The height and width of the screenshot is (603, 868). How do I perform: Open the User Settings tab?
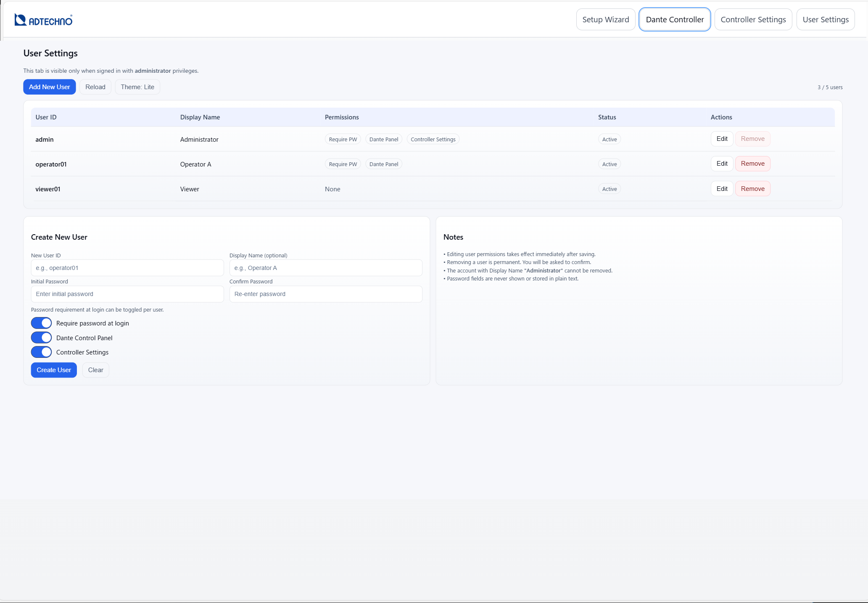(825, 19)
